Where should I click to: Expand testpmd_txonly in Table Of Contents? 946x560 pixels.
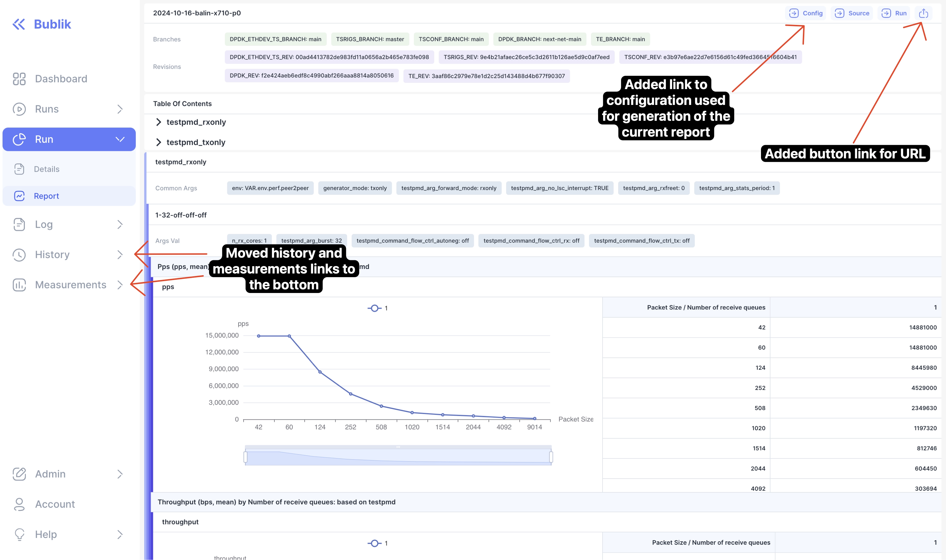pos(158,142)
